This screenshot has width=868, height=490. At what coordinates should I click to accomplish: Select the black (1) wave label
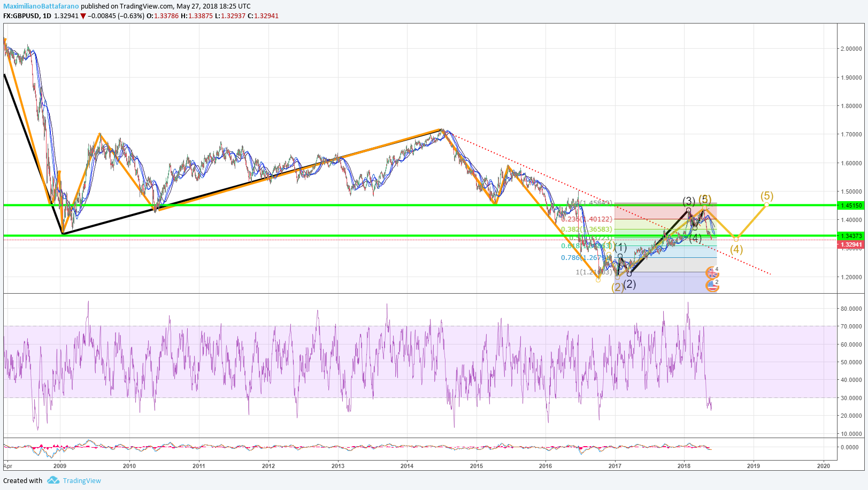pyautogui.click(x=620, y=247)
